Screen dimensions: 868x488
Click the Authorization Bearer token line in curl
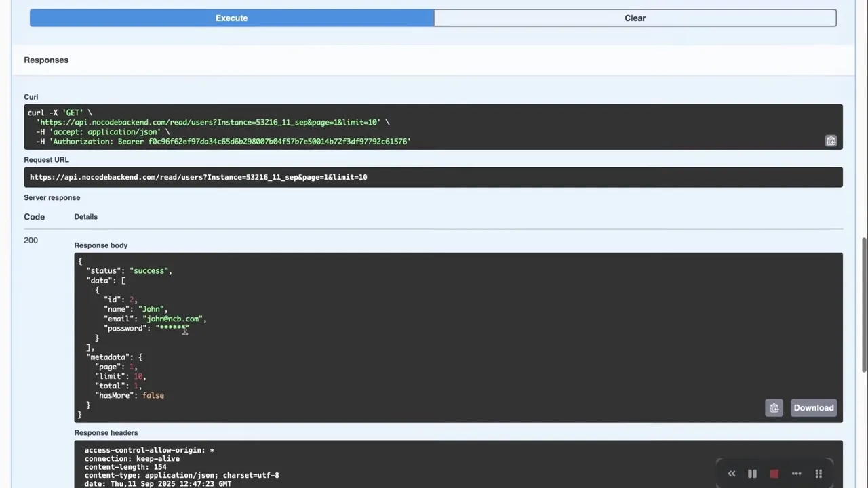tap(229, 142)
